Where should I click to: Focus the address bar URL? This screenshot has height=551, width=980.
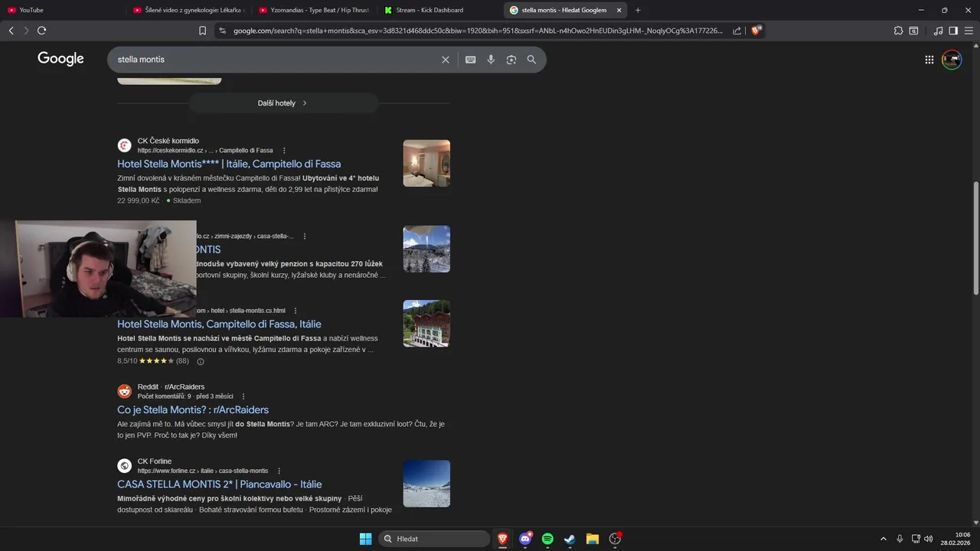tap(477, 31)
